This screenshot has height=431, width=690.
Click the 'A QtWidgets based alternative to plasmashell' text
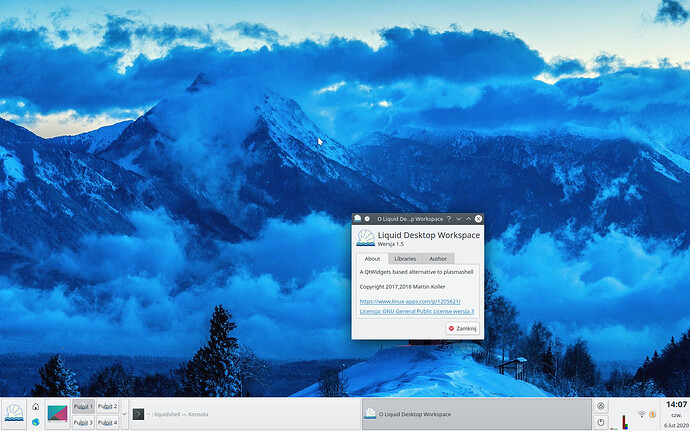[x=416, y=272]
